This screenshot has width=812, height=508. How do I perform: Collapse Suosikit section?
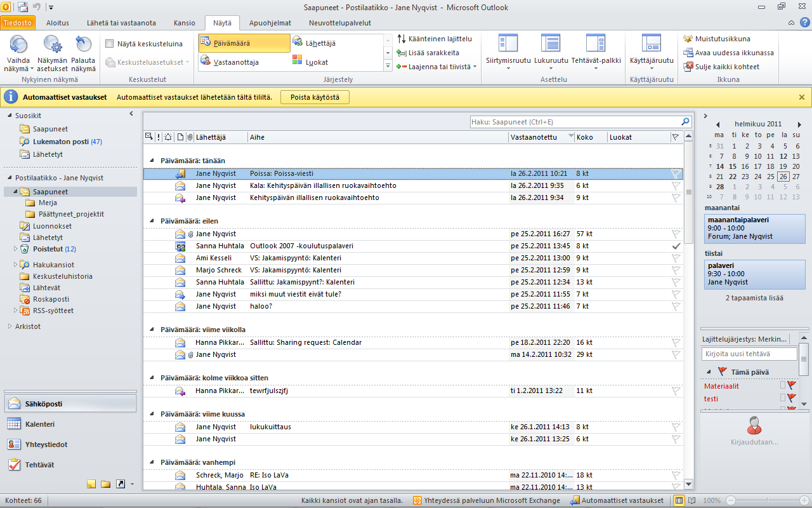[10, 116]
